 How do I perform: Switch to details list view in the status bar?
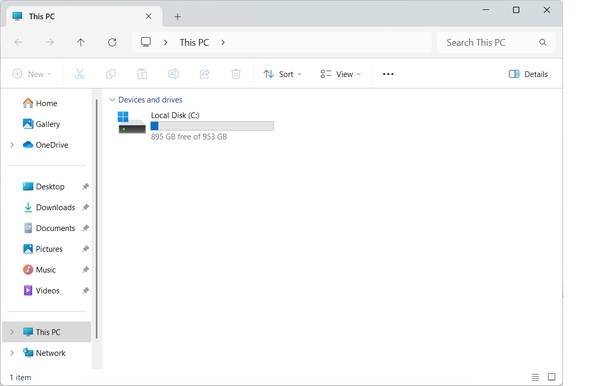click(x=535, y=377)
